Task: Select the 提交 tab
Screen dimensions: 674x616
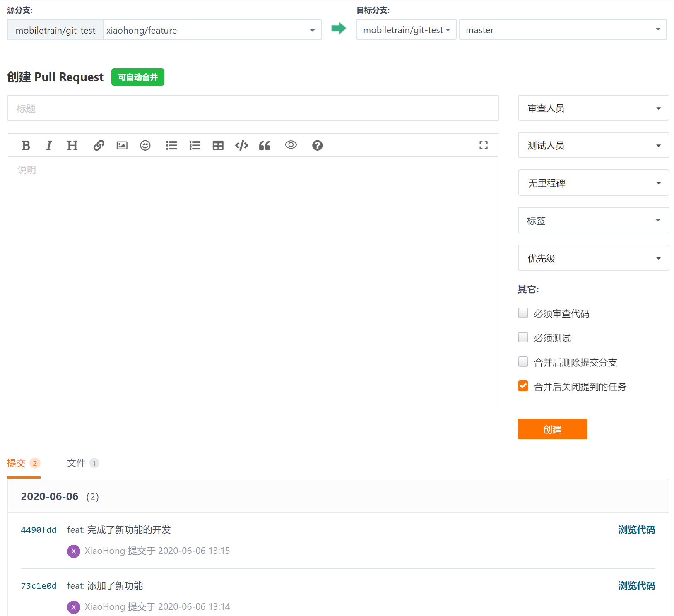Action: tap(23, 463)
